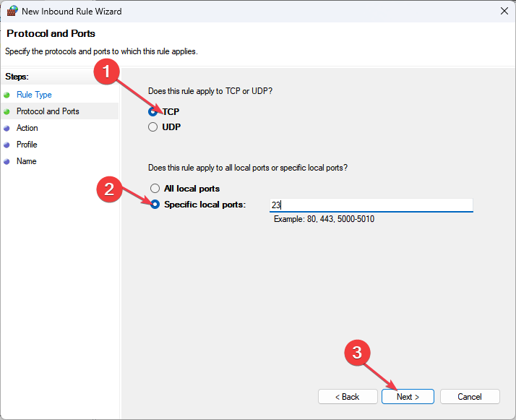Image resolution: width=516 pixels, height=420 pixels.
Task: Proceed with the Next > button
Action: [408, 397]
